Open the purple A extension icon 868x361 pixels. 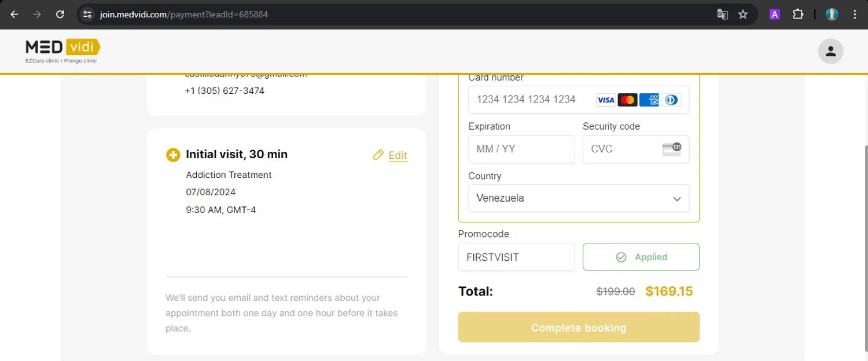[774, 14]
